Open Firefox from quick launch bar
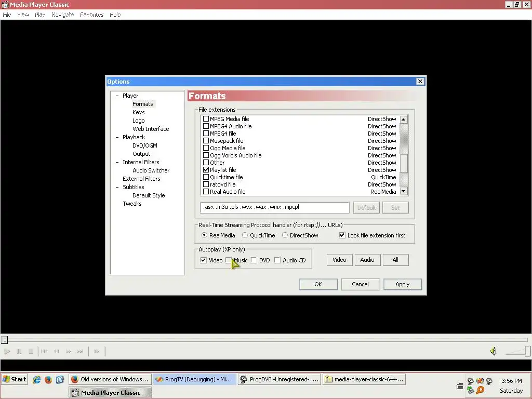Viewport: 532px width, 399px height. (x=48, y=379)
